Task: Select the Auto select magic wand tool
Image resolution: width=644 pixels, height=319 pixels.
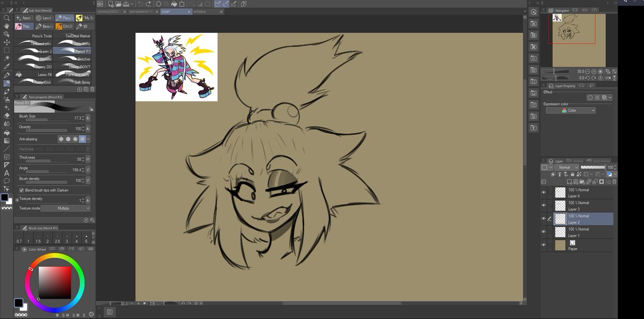Action: (x=6, y=58)
